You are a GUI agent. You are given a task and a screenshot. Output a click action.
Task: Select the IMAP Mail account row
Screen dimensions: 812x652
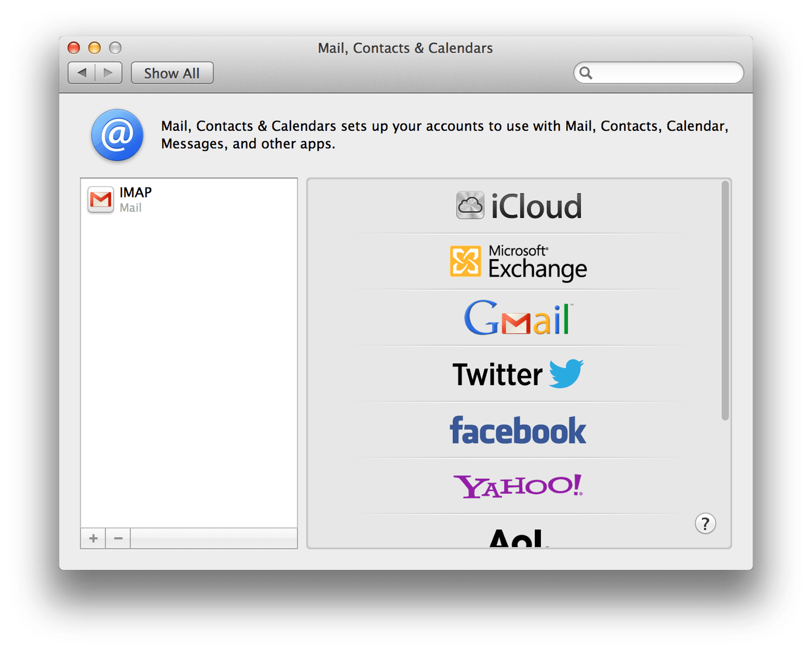click(x=189, y=200)
